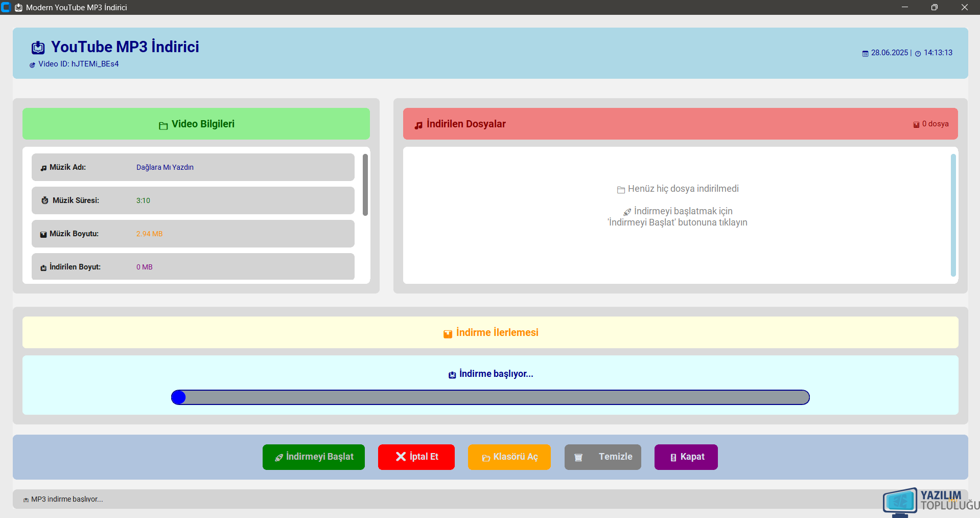980x518 pixels.
Task: Click the İndirme İlerlemesi yellow header
Action: (x=491, y=332)
